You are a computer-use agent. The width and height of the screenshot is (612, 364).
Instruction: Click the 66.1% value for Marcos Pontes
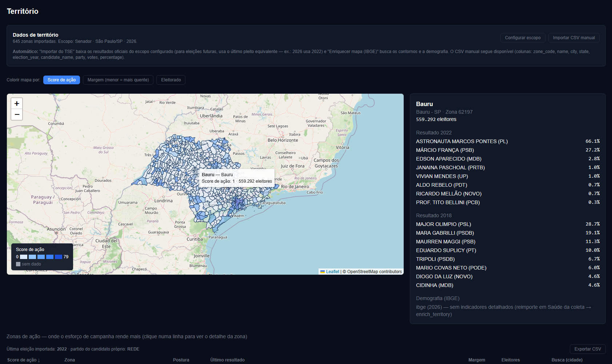pos(592,141)
